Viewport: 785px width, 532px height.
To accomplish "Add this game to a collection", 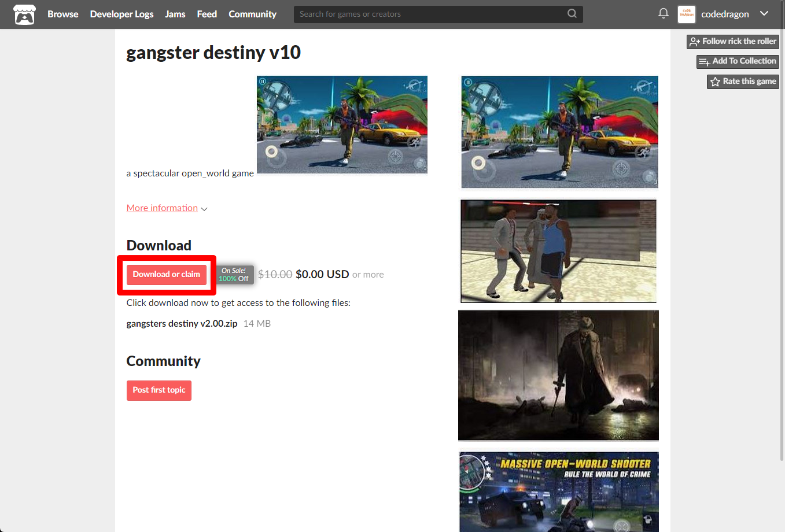I will click(738, 61).
